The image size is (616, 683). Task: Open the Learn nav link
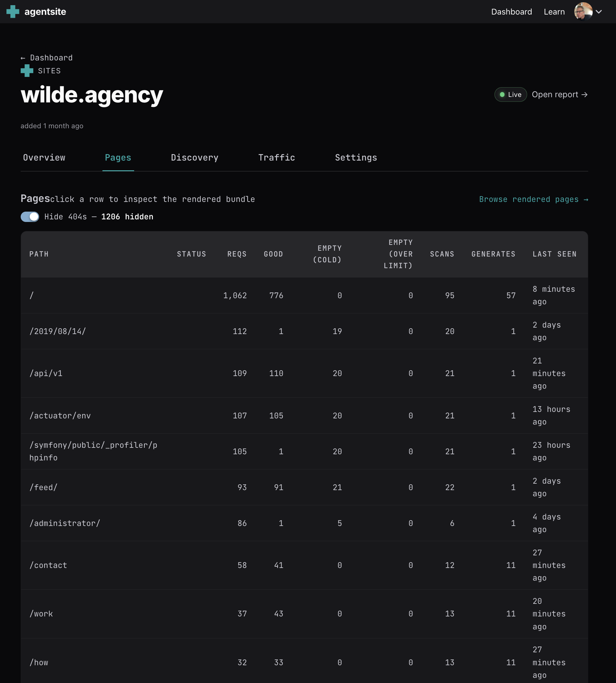coord(554,12)
